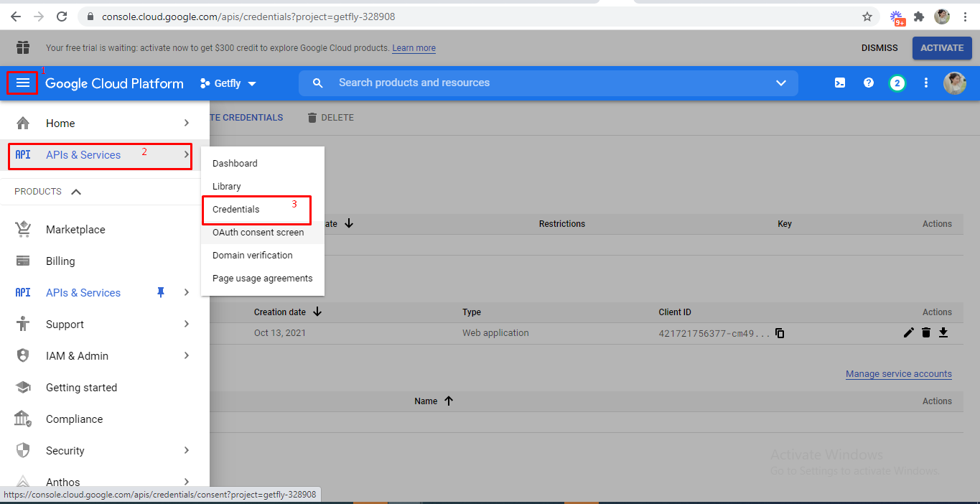Edit the OAuth client with pencil icon
This screenshot has width=980, height=504.
tap(909, 332)
